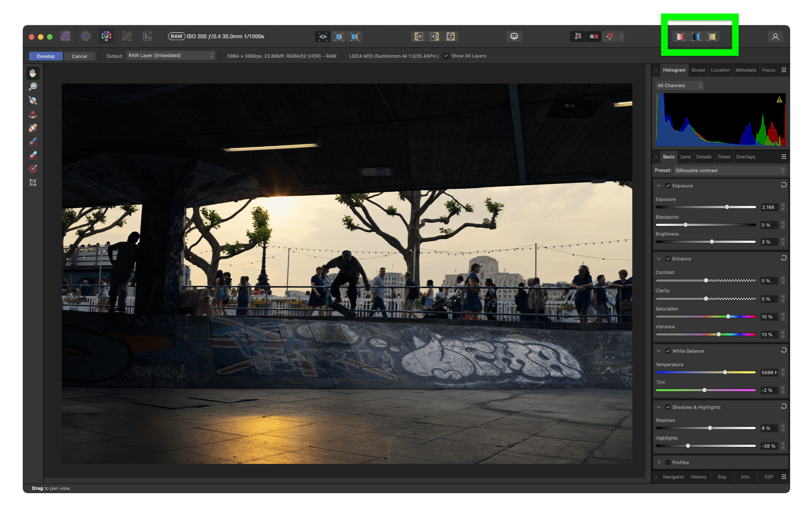This screenshot has height=507, width=812.
Task: Switch to the Liquify Persona icon
Action: [x=86, y=36]
